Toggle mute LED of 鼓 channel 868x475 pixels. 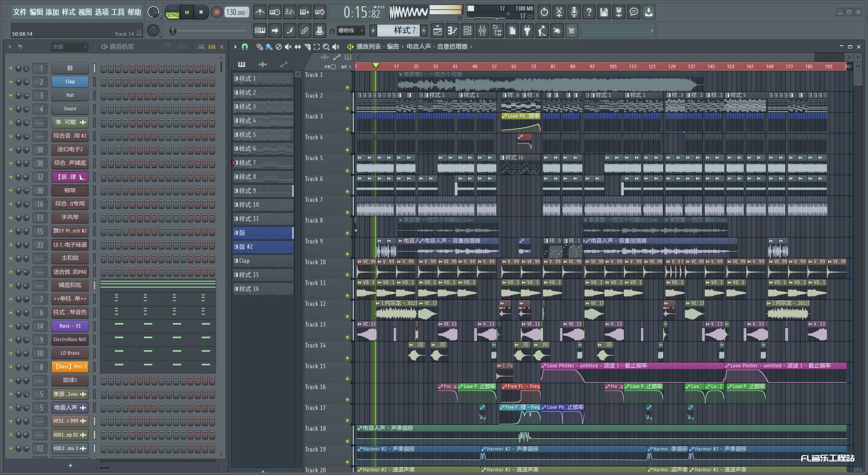coord(11,68)
